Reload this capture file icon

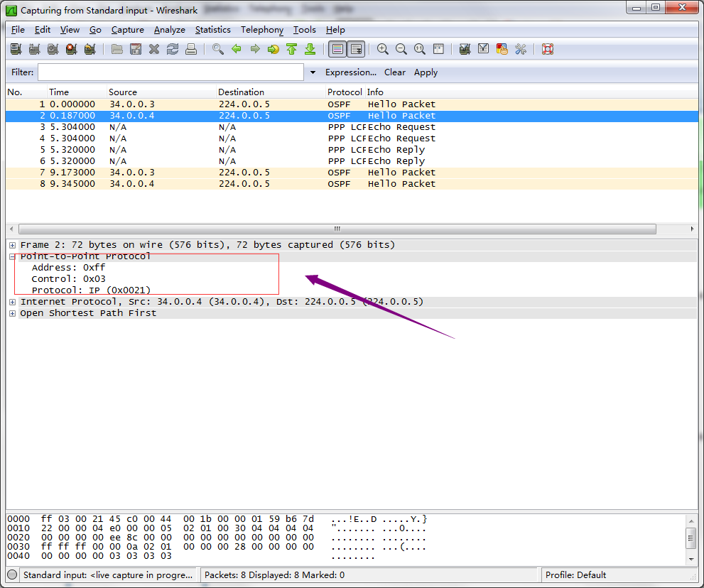173,49
